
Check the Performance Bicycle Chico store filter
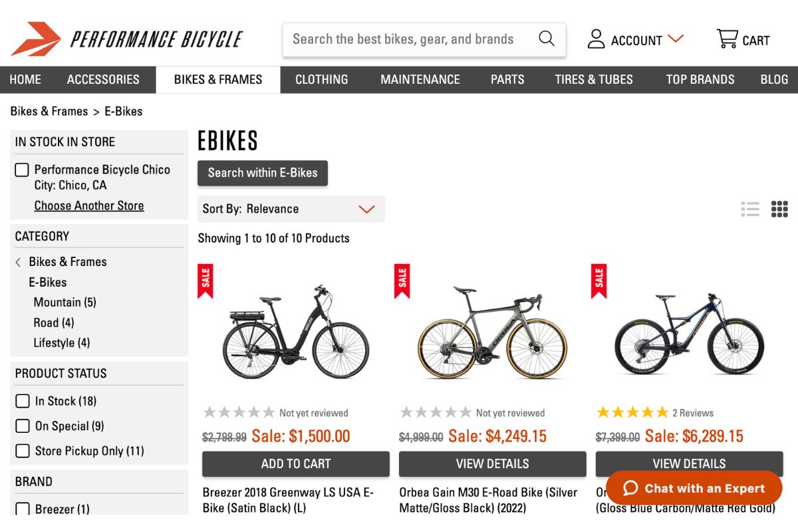22,170
